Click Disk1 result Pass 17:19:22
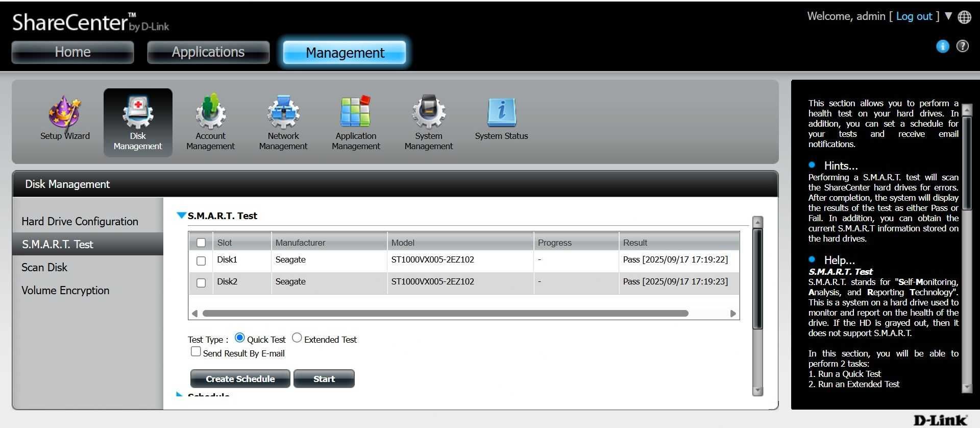The width and height of the screenshot is (980, 428). click(x=675, y=259)
